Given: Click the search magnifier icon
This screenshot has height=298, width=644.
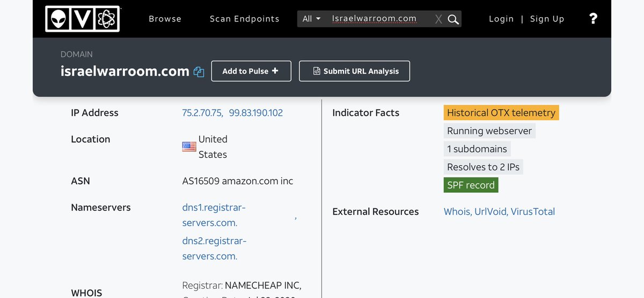Looking at the screenshot, I should click(453, 19).
